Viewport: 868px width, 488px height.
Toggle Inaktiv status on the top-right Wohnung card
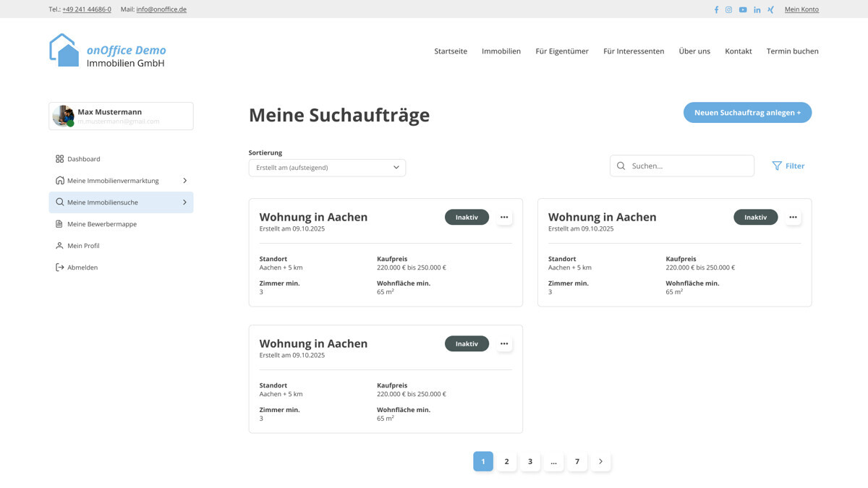pyautogui.click(x=755, y=217)
